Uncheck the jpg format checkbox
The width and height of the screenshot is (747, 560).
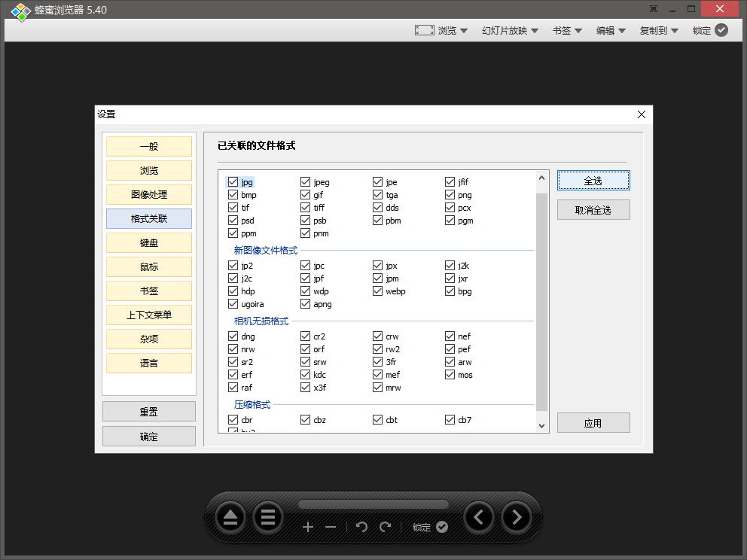pyautogui.click(x=233, y=181)
